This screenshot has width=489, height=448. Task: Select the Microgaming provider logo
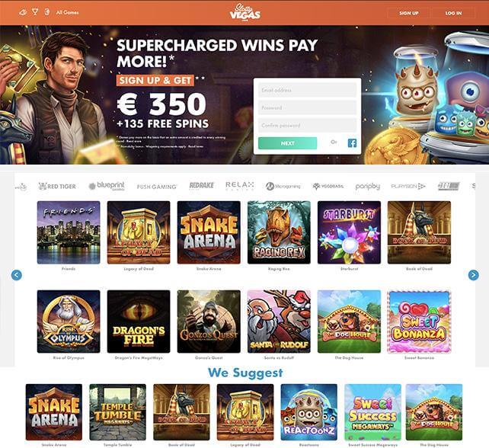[283, 186]
